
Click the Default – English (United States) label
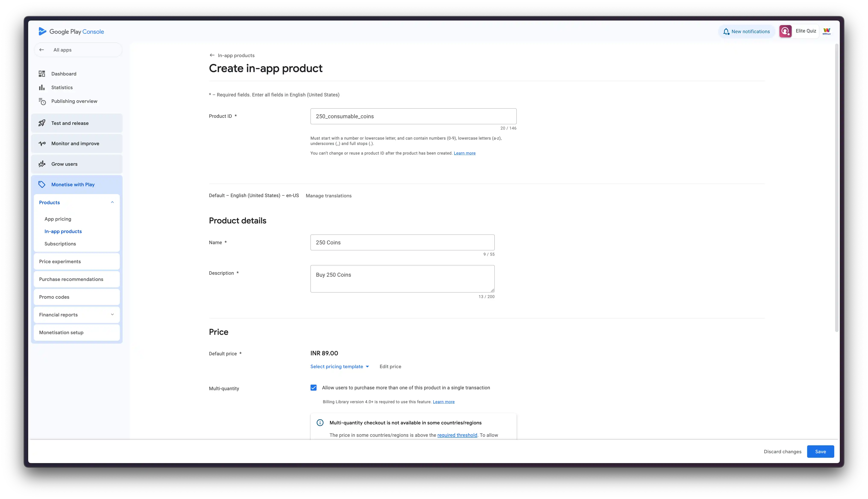point(254,195)
